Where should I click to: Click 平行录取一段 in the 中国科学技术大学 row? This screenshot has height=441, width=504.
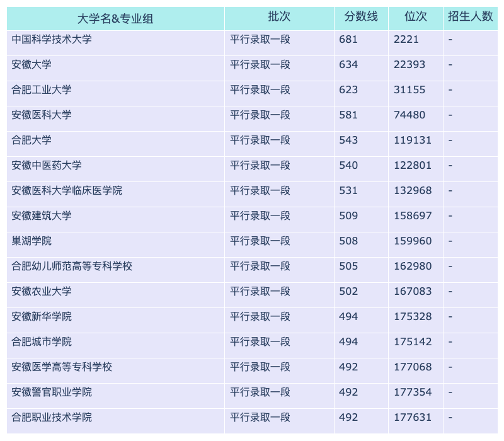[x=260, y=39]
